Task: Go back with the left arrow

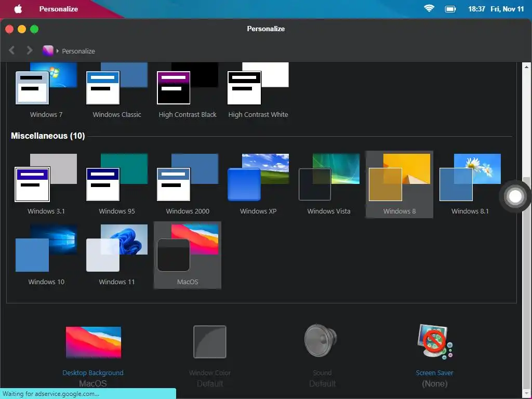Action: pyautogui.click(x=12, y=50)
